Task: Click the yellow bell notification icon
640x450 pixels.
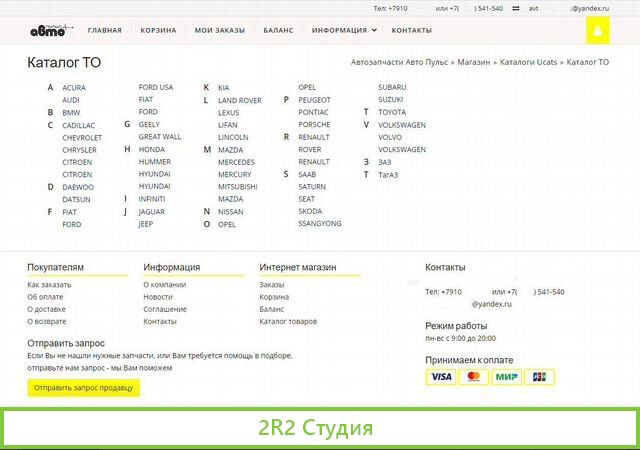Action: tap(598, 31)
